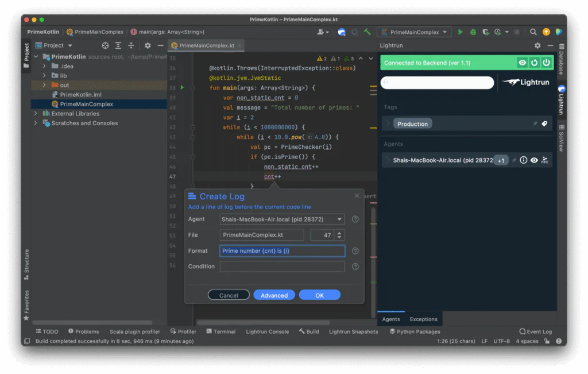Toggle visibility of the Shais-MacBook-Air agent
This screenshot has width=588, height=374.
point(534,160)
